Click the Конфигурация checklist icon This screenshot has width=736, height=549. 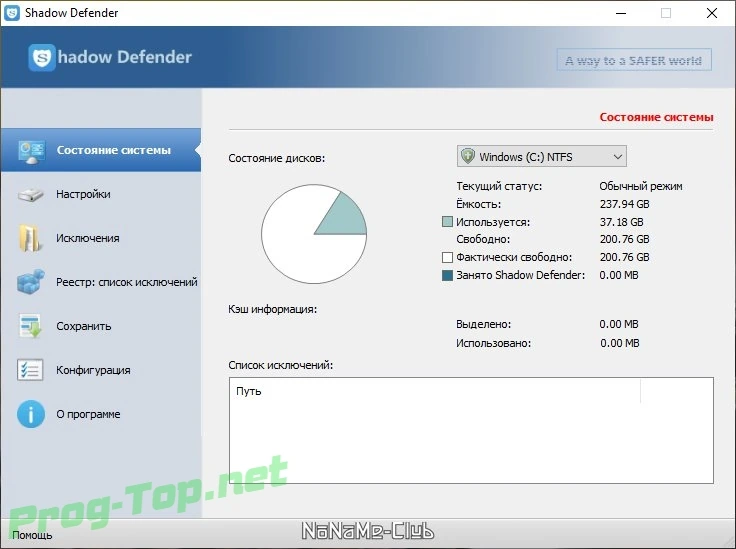(x=30, y=370)
